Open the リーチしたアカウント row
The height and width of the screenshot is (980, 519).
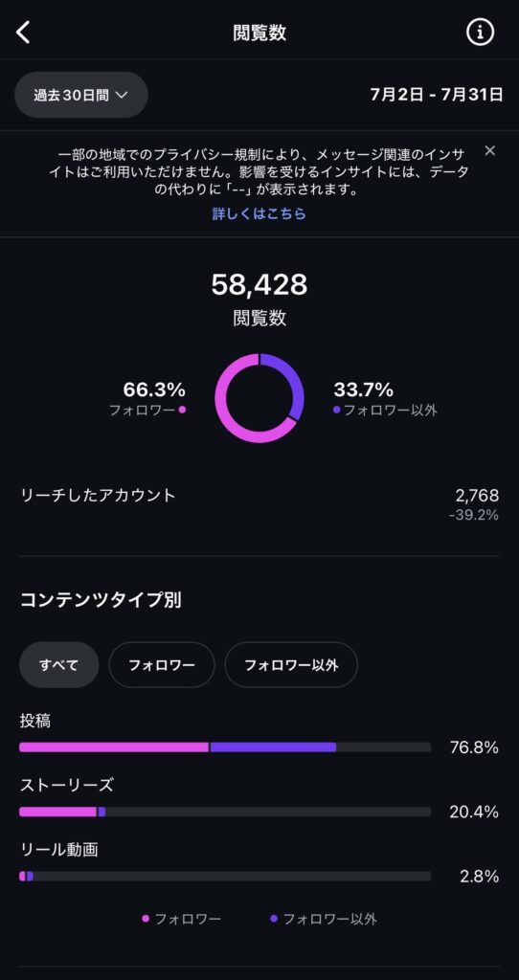[259, 505]
